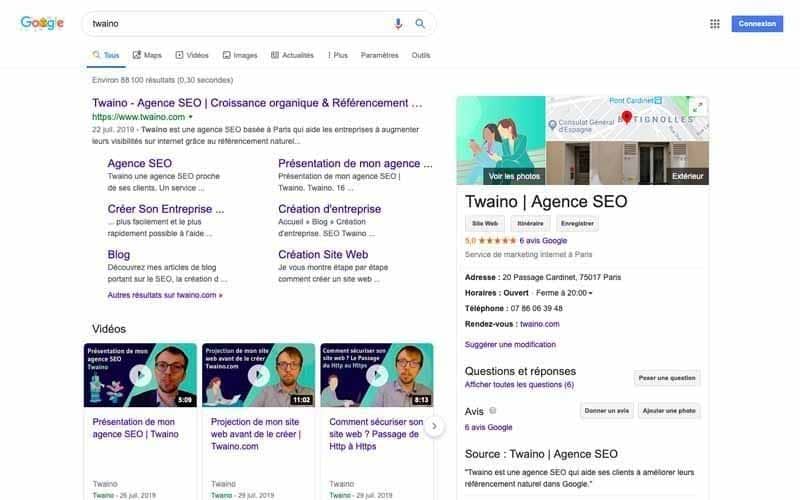Open the Extérieur street photo
Viewport: 800px width, 500px height.
pos(628,163)
